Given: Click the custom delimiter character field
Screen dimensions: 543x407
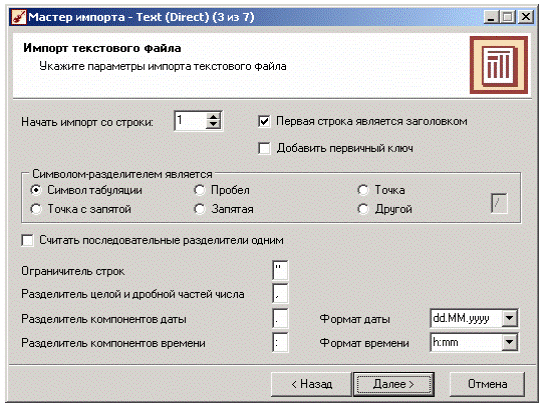Looking at the screenshot, I should pyautogui.click(x=499, y=203).
